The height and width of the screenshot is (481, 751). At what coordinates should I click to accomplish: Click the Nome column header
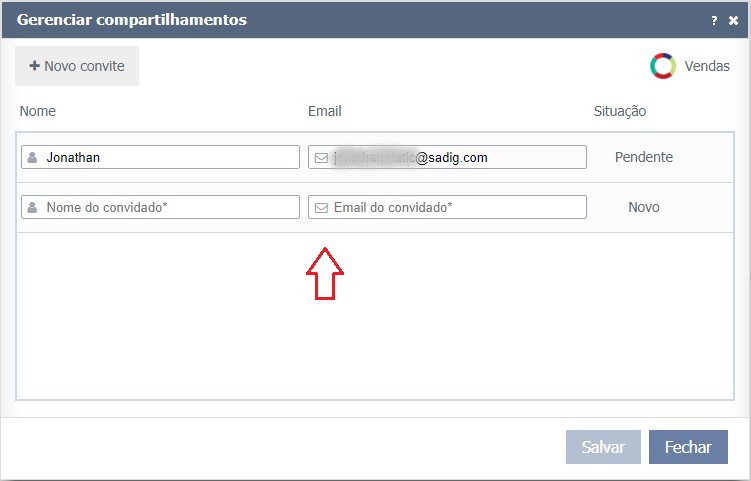38,111
